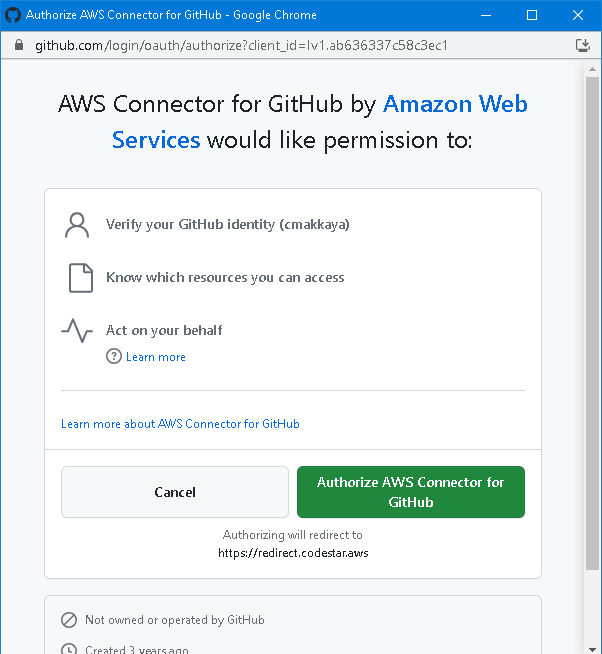The width and height of the screenshot is (602, 654).
Task: Open Learn more about AWS Connector for GitHub
Action: pyautogui.click(x=180, y=424)
